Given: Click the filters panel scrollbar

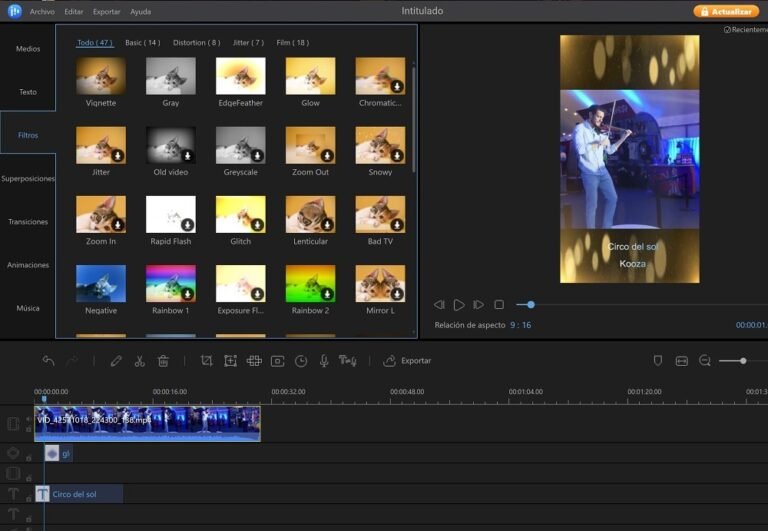Looking at the screenshot, I should click(x=414, y=120).
